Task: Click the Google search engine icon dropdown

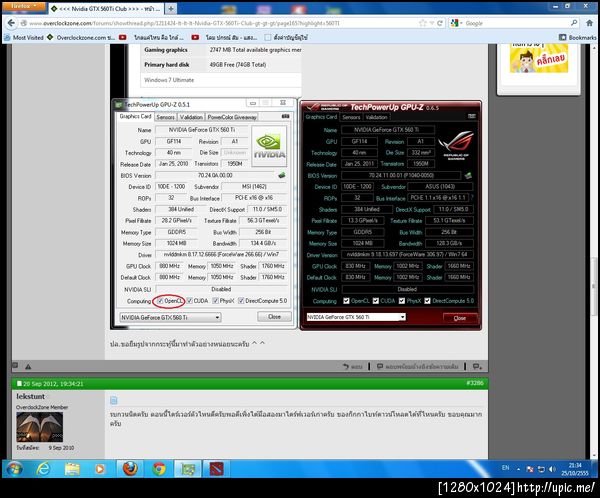Action: pyautogui.click(x=456, y=23)
